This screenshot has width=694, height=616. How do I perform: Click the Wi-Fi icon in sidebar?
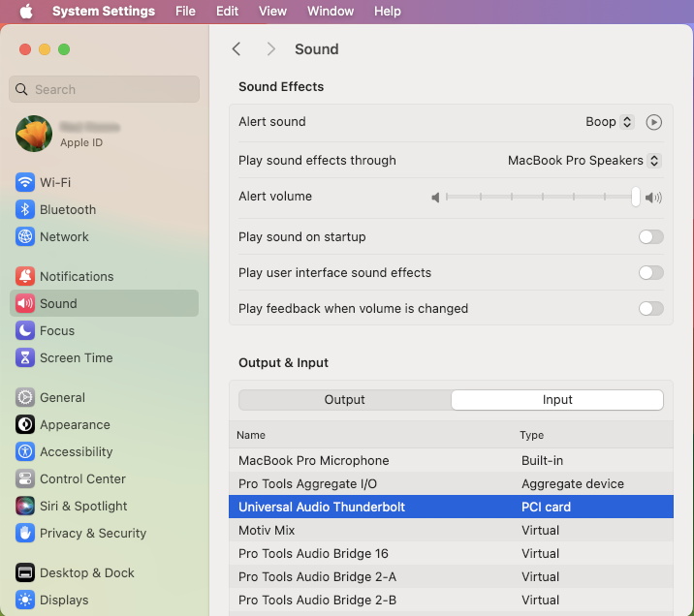point(25,182)
